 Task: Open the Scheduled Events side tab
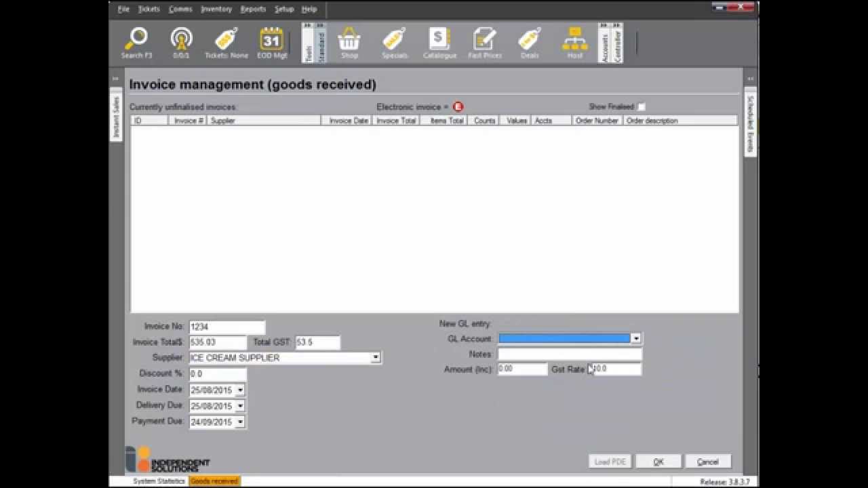751,124
